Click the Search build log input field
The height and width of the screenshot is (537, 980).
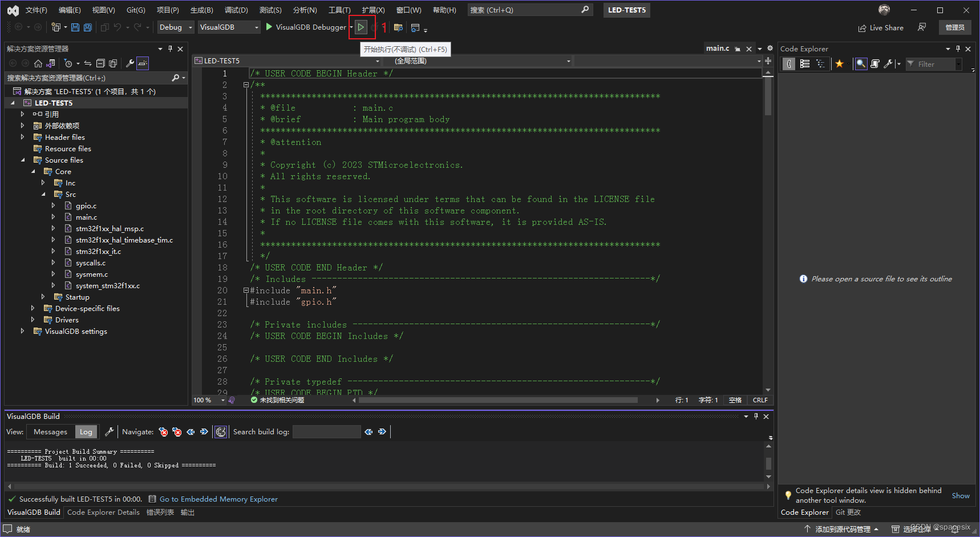(x=326, y=431)
